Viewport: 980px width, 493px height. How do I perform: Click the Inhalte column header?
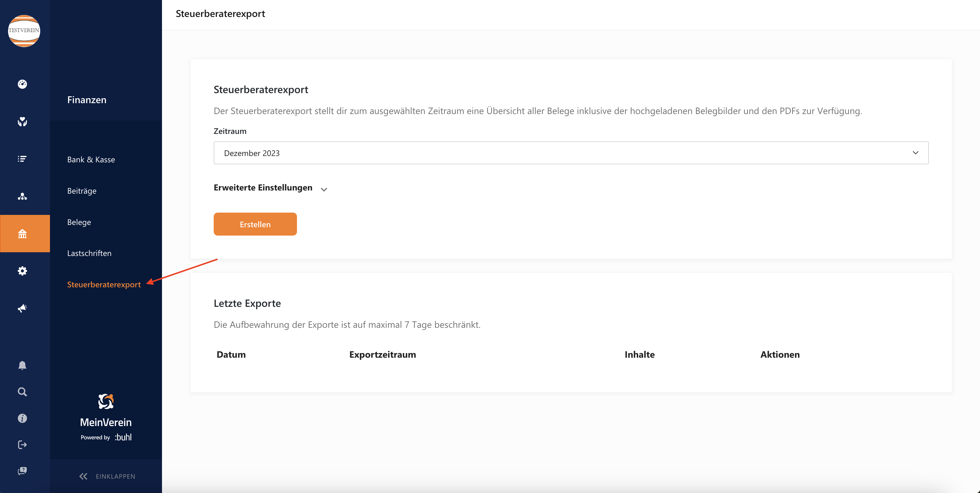640,355
